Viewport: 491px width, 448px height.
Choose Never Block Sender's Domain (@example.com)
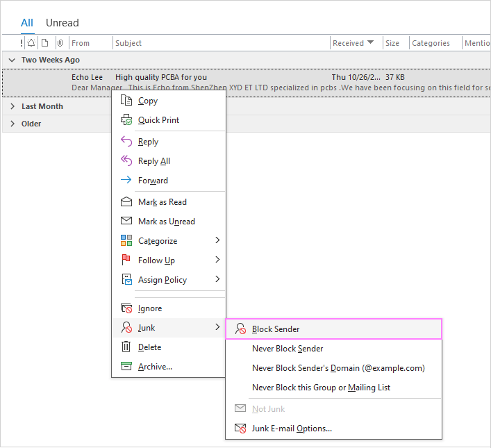coord(334,368)
